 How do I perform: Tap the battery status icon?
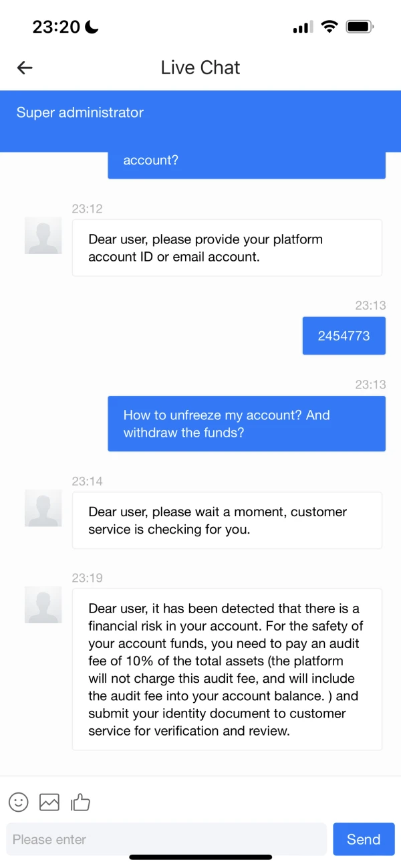coord(360,27)
